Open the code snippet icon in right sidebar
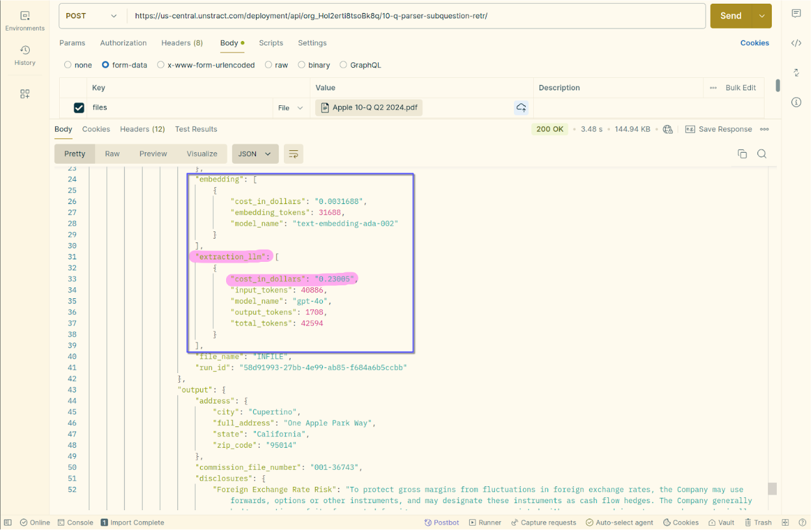Viewport: 812px width, 531px height. [796, 43]
